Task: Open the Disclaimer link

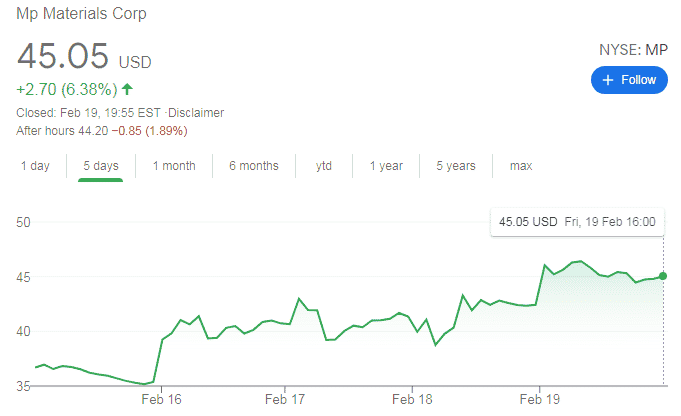Action: pos(198,113)
